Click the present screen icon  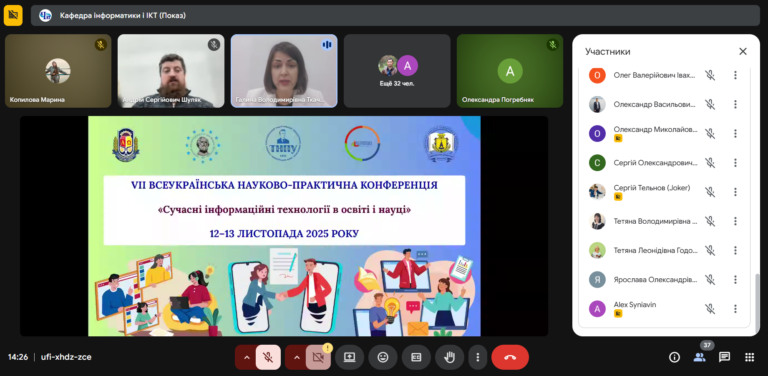click(x=349, y=357)
